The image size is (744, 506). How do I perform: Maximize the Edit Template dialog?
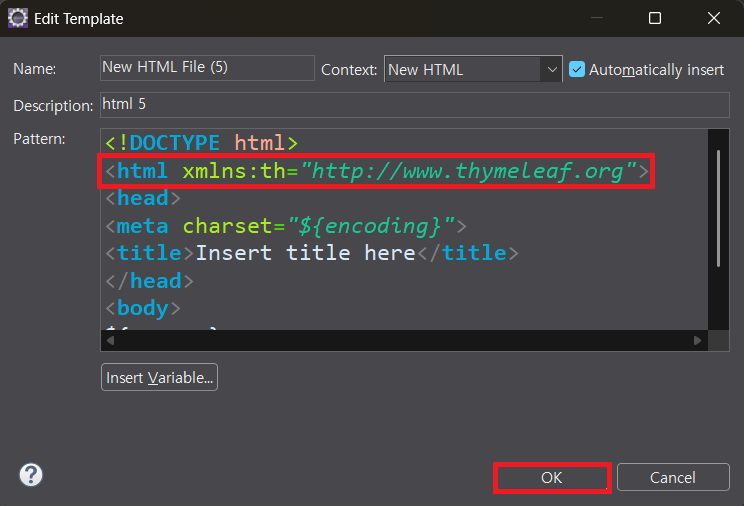pyautogui.click(x=655, y=18)
